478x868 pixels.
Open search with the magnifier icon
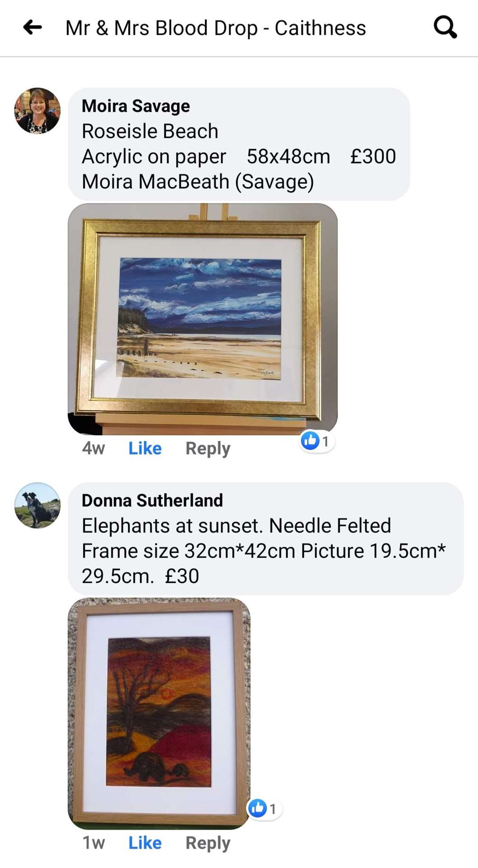coord(445,27)
